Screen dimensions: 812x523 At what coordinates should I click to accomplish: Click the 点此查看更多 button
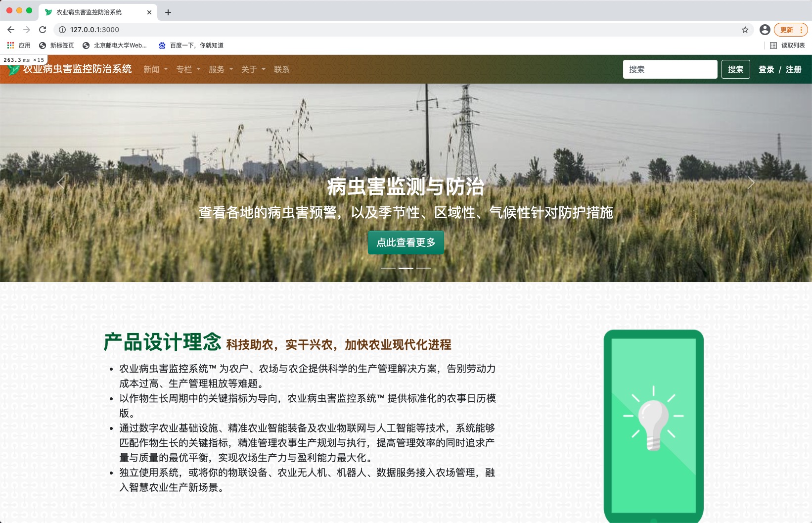pyautogui.click(x=406, y=242)
